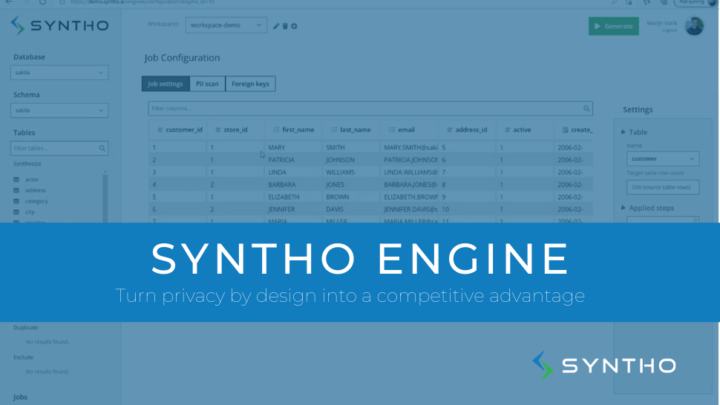Switch to the Foreign keys tab
This screenshot has height=405, width=720.
(x=250, y=84)
